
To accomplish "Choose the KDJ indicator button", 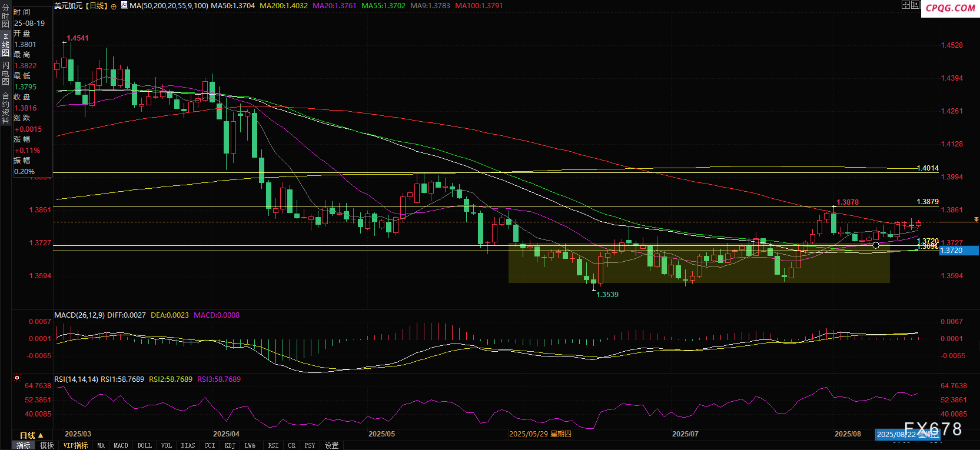I will coord(230,445).
